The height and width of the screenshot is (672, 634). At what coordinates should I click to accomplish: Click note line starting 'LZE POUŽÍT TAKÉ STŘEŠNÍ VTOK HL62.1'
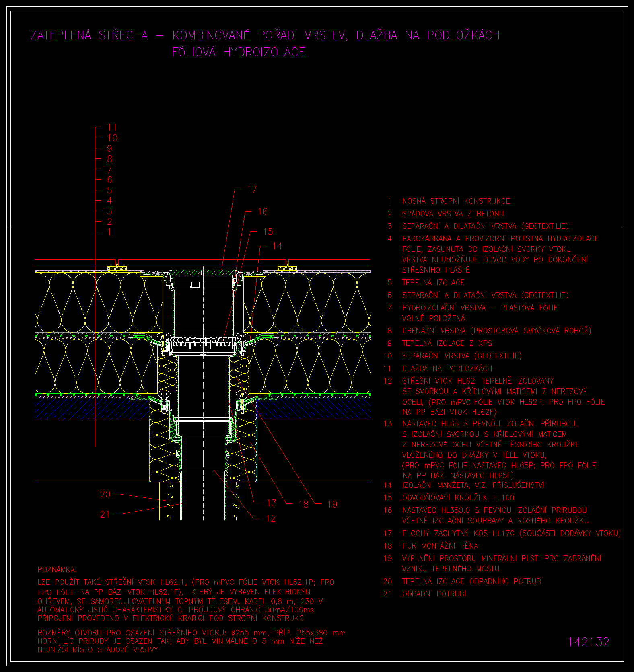point(186,582)
